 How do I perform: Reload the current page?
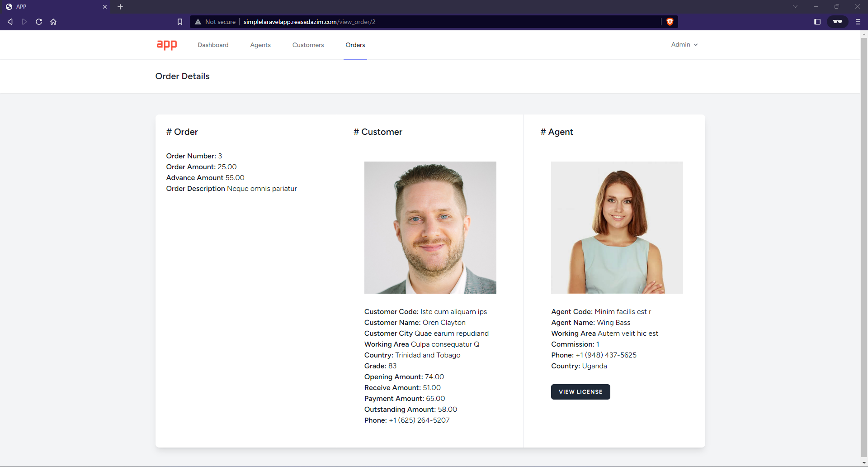(x=39, y=22)
